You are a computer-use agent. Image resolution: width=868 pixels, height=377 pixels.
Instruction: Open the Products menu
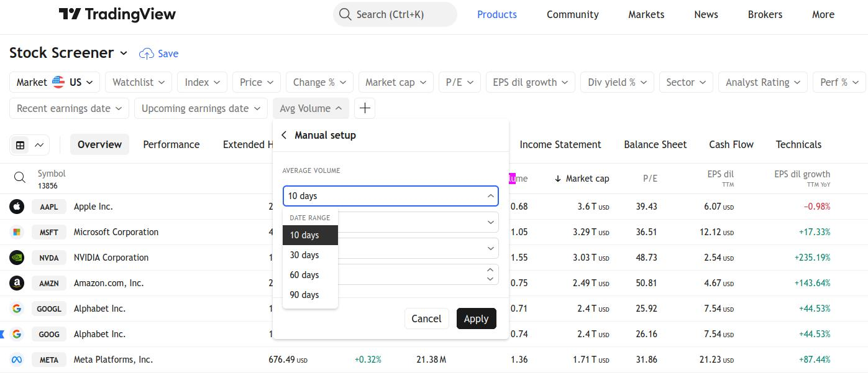(497, 14)
